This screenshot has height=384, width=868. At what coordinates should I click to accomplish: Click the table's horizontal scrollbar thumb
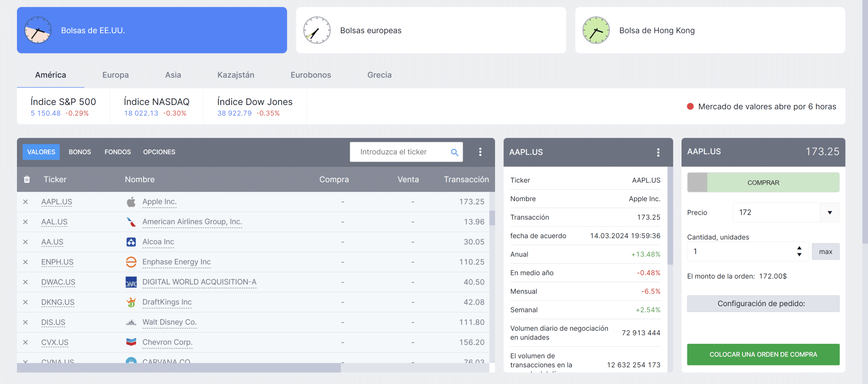[x=179, y=368]
